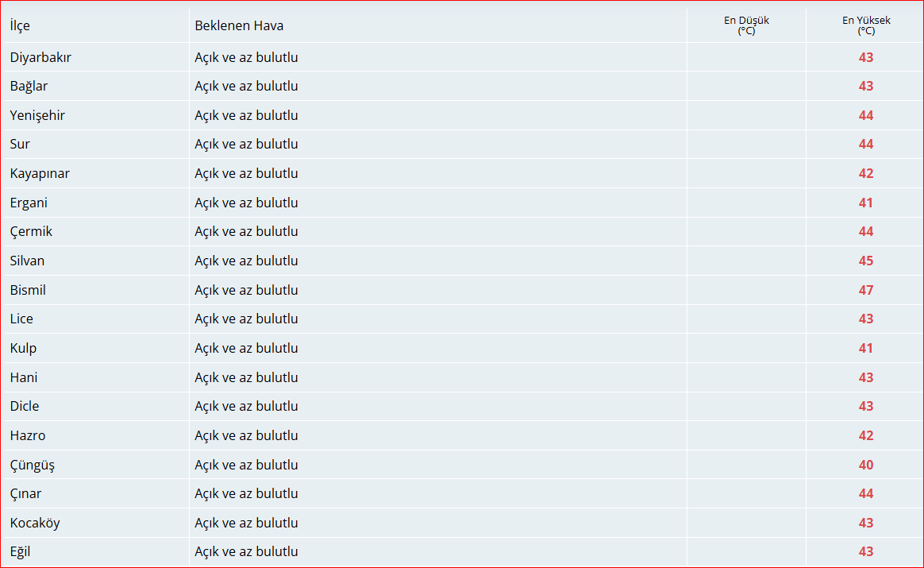Select the Yenişehir row label
The width and height of the screenshot is (924, 568).
click(38, 116)
